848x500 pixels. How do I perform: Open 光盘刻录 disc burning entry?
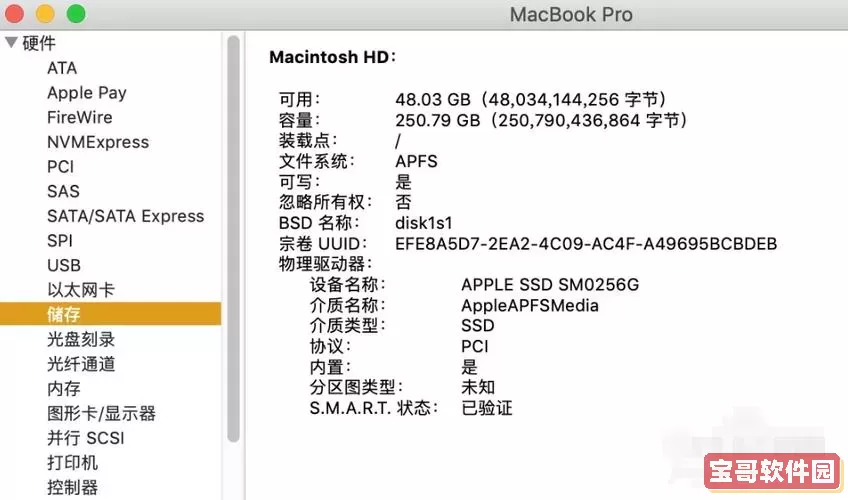(81, 339)
